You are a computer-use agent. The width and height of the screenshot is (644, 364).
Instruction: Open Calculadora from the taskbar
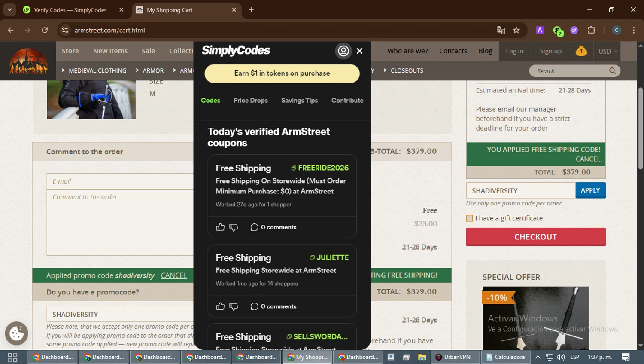(x=506, y=357)
